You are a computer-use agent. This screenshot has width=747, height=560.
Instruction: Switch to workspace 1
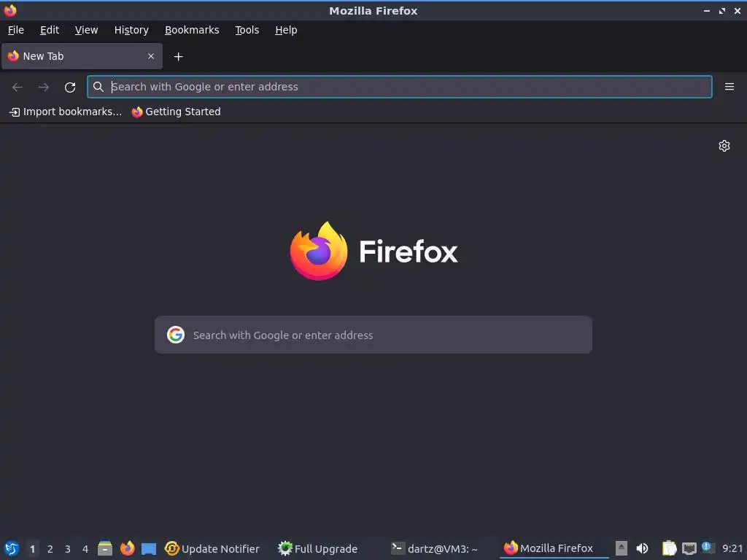coord(32,549)
